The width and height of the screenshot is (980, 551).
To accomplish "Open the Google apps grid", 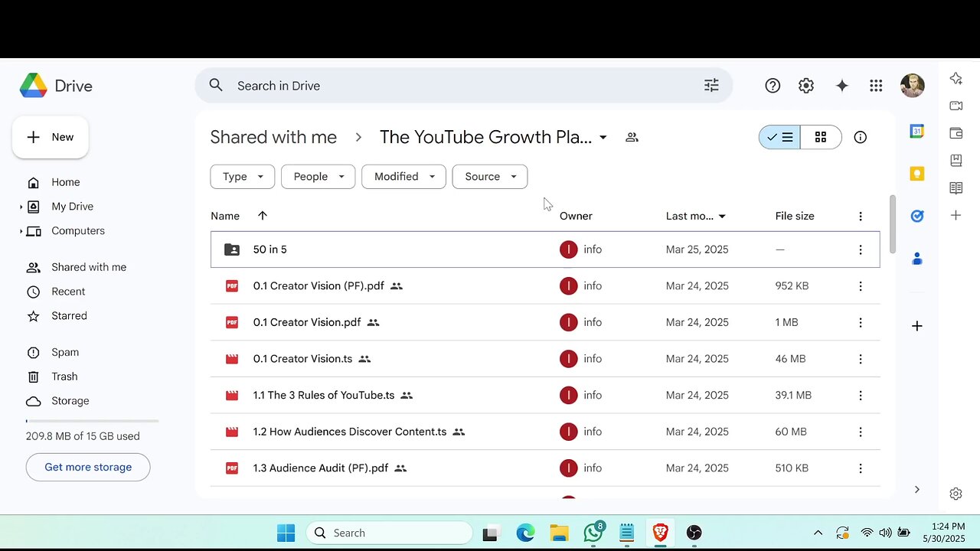I will [876, 86].
